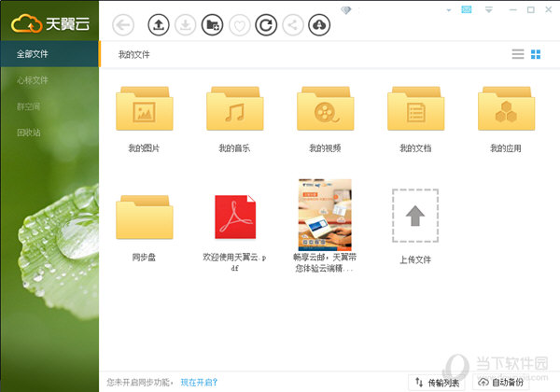Open the title bar dropdown arrow
Viewport: 560px width, 392px height.
[x=449, y=10]
